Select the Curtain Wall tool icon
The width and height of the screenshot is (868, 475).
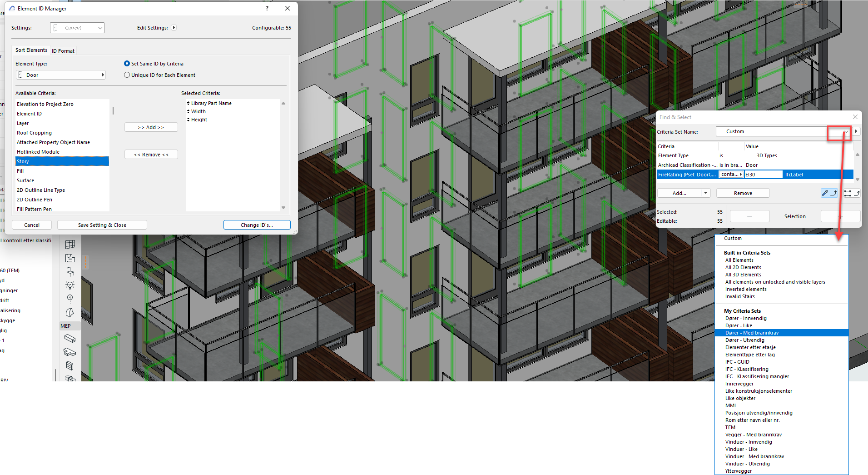click(x=70, y=245)
